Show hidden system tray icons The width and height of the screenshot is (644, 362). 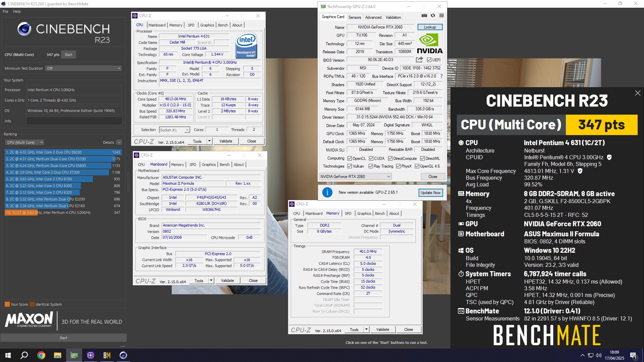pos(582,356)
